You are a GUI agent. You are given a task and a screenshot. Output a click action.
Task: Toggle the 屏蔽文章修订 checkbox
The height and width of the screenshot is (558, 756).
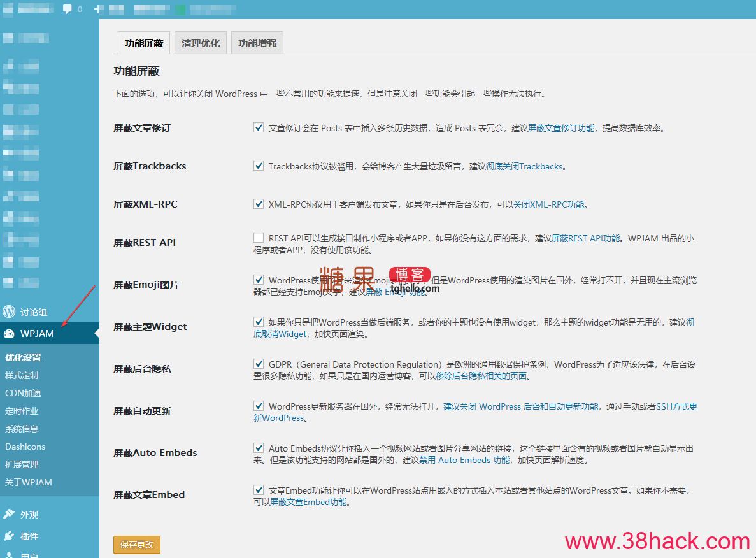(x=259, y=128)
